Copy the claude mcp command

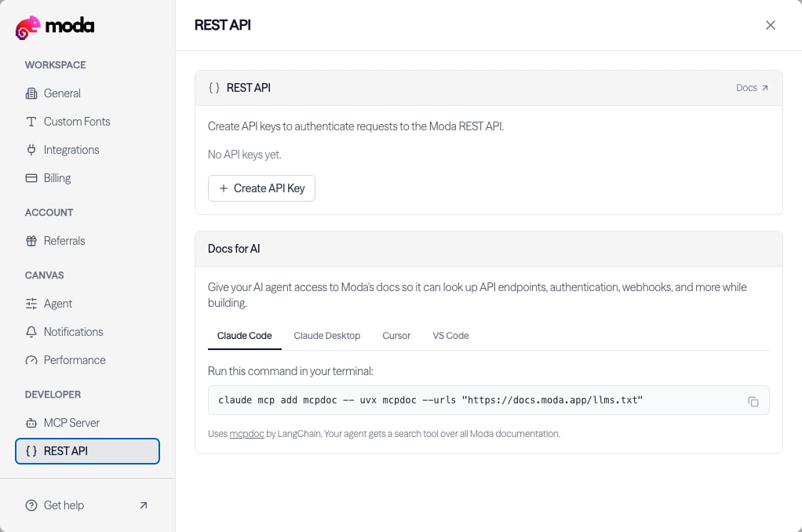pos(753,402)
